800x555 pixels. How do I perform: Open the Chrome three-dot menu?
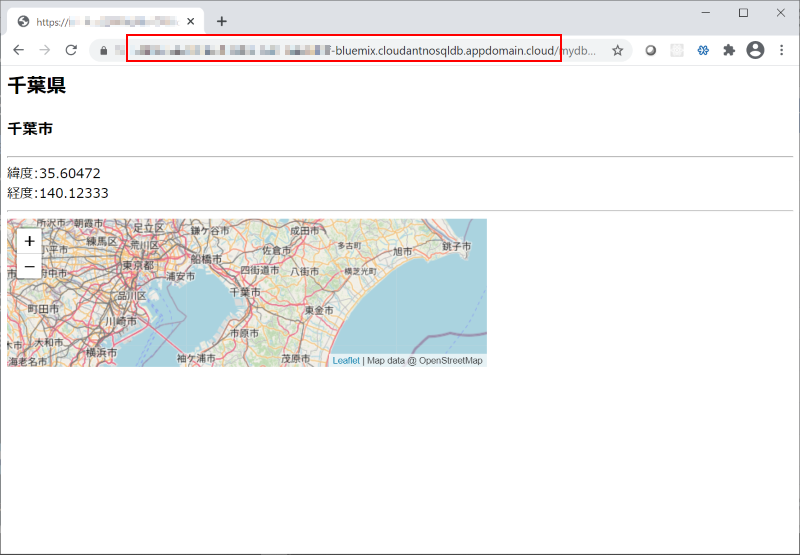coord(781,50)
